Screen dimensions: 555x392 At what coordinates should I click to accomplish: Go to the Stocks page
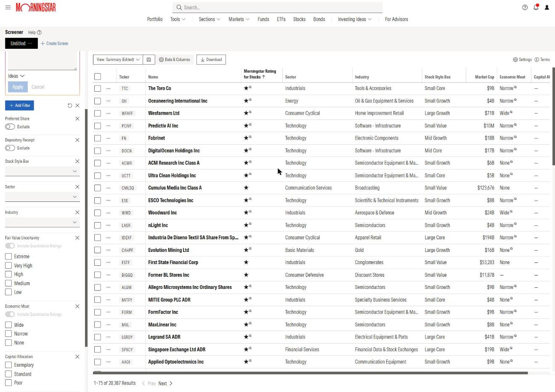299,19
